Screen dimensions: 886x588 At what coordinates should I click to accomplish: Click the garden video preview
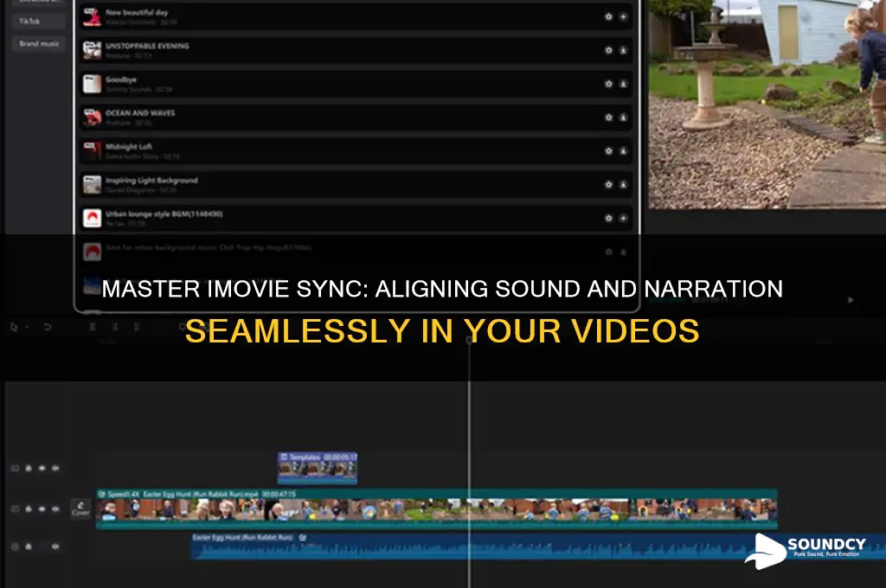(x=767, y=105)
